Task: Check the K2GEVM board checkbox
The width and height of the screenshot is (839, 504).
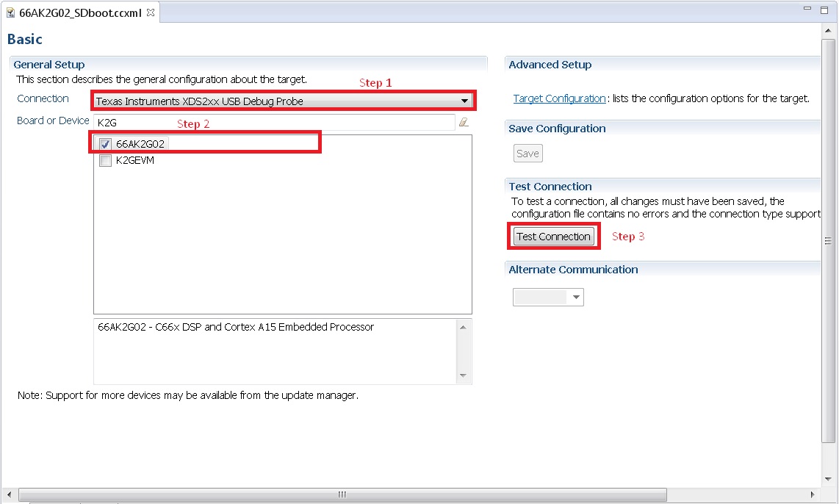Action: (105, 161)
